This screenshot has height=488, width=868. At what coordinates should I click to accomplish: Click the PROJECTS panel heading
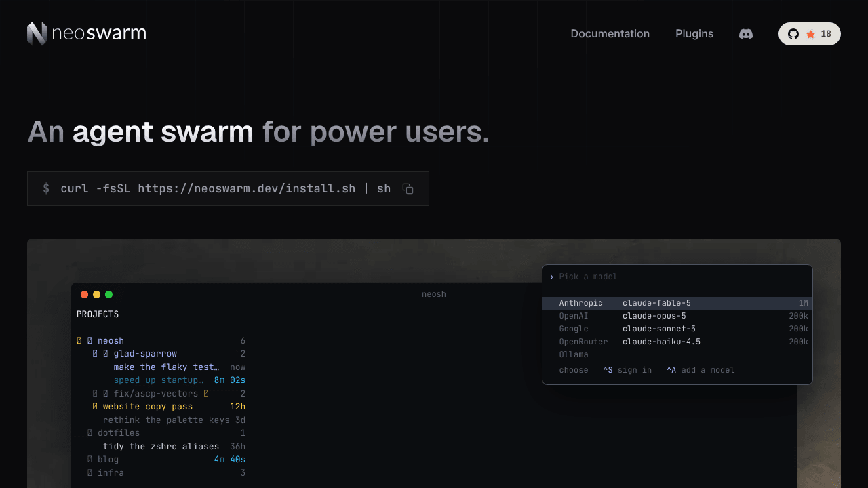point(98,314)
